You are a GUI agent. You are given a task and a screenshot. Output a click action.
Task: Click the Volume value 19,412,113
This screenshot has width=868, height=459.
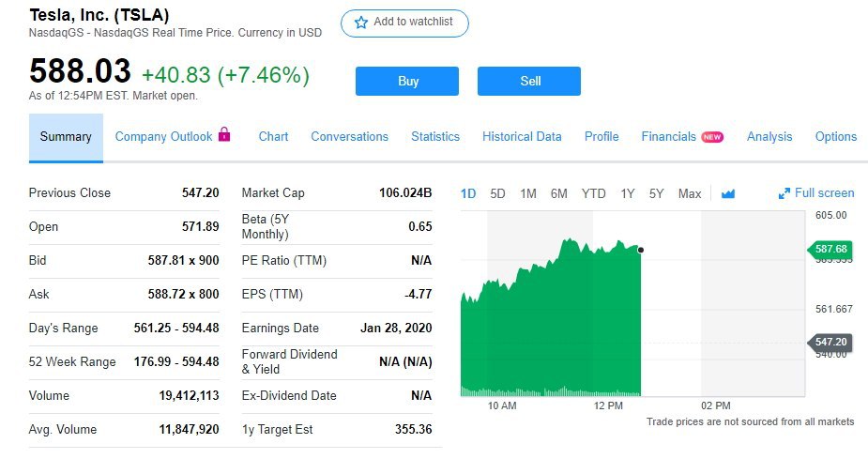tap(189, 396)
